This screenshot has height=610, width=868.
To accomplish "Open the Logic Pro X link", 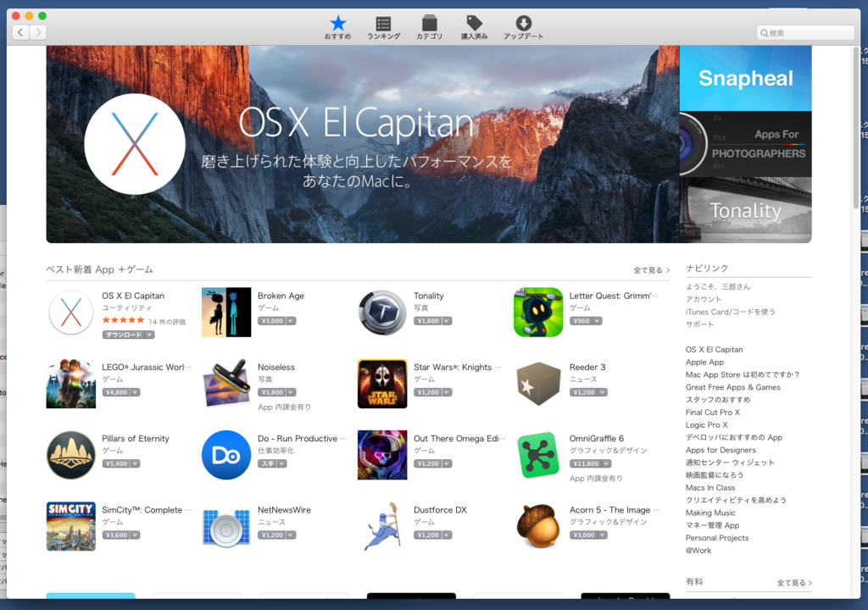I will pos(706,425).
